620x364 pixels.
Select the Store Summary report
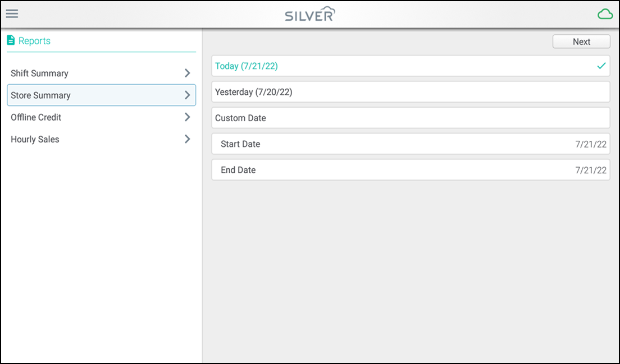[x=102, y=95]
